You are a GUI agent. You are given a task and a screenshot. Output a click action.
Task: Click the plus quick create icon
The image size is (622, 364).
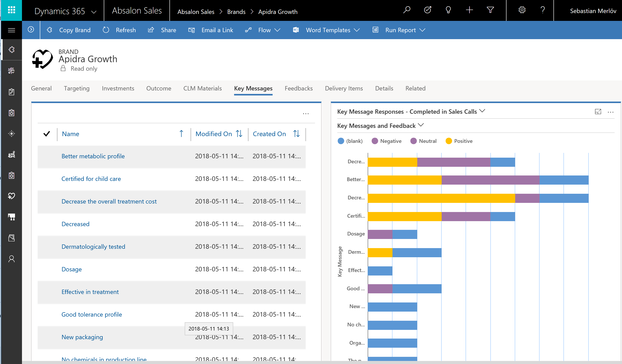[469, 10]
